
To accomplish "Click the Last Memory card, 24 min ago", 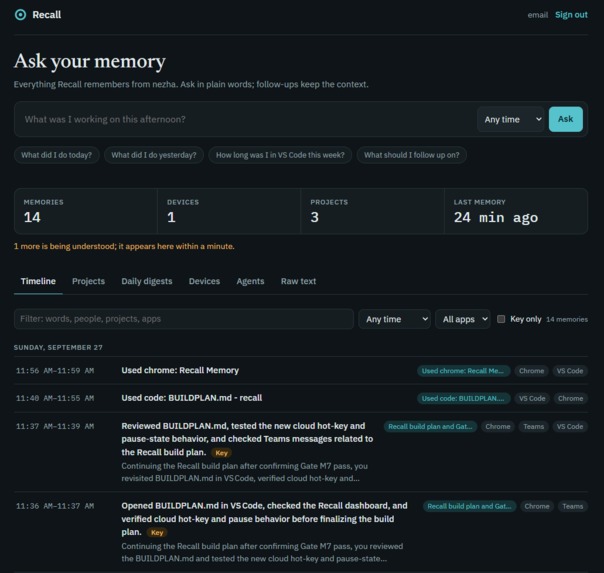I will [x=516, y=211].
